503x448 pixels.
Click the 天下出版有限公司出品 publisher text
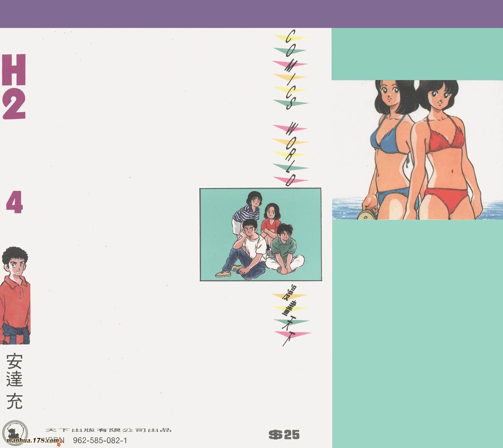pyautogui.click(x=108, y=430)
